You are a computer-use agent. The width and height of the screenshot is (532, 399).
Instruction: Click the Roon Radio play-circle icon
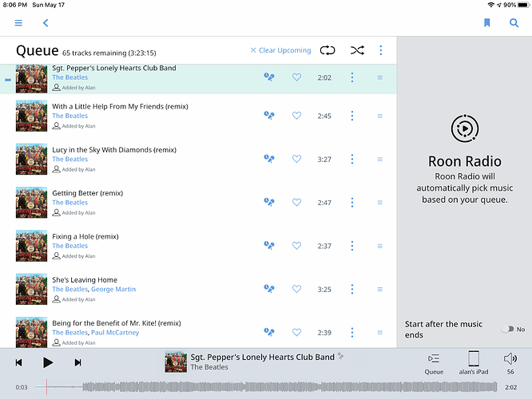(x=465, y=128)
